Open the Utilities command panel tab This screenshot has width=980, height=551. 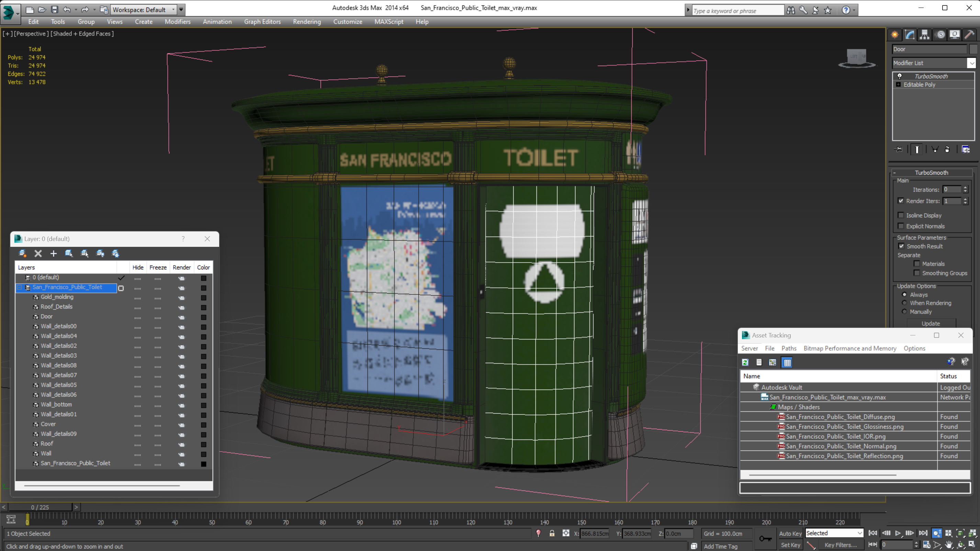tap(969, 35)
